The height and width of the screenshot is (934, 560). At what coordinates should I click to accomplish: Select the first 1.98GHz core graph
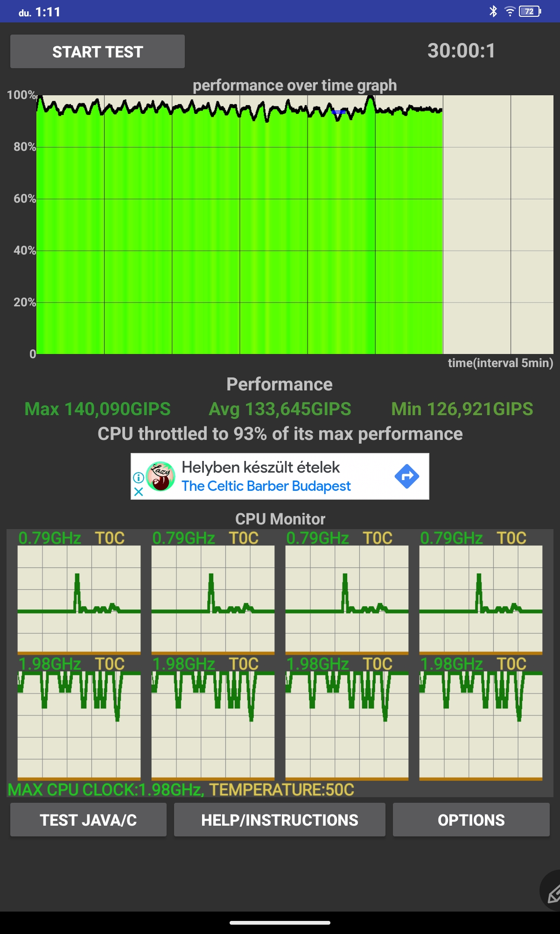pos(79,726)
